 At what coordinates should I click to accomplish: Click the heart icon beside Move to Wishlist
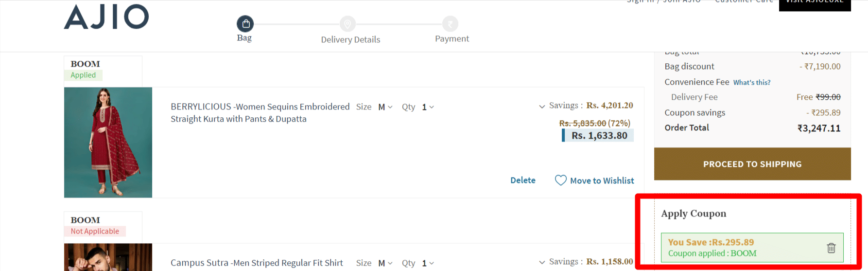560,181
